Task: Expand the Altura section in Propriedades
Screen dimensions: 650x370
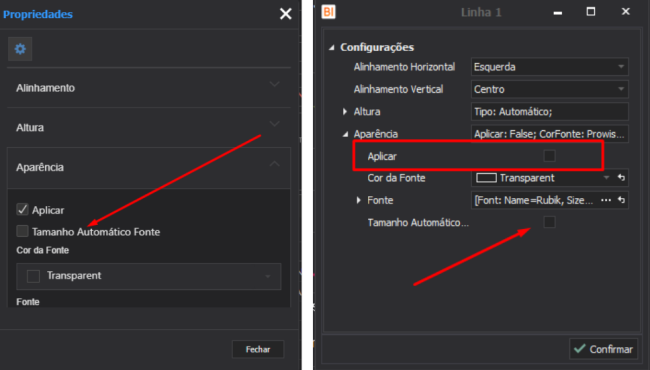Action: 149,127
